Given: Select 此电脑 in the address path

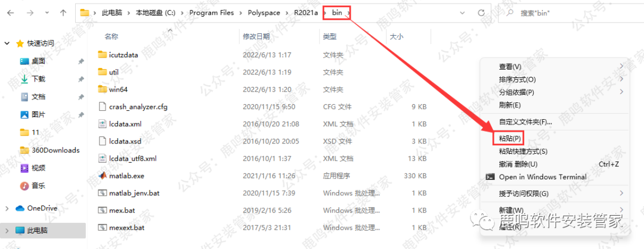Looking at the screenshot, I should [x=112, y=13].
